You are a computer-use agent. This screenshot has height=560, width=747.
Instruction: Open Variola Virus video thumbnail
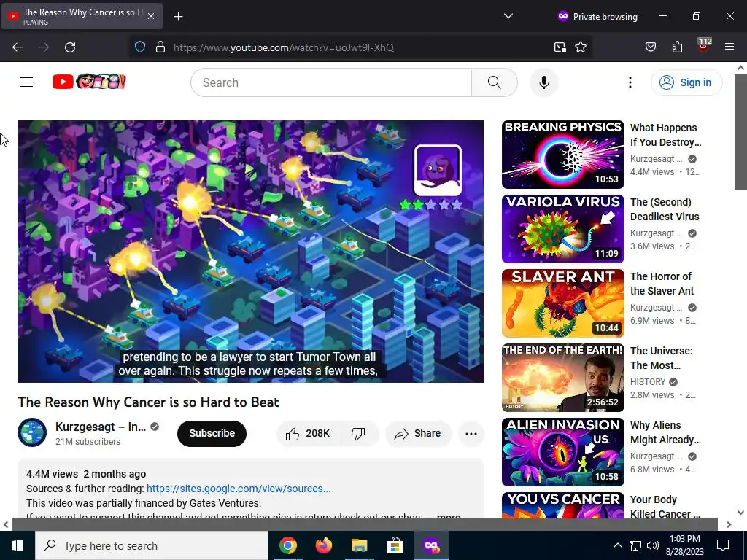click(562, 228)
